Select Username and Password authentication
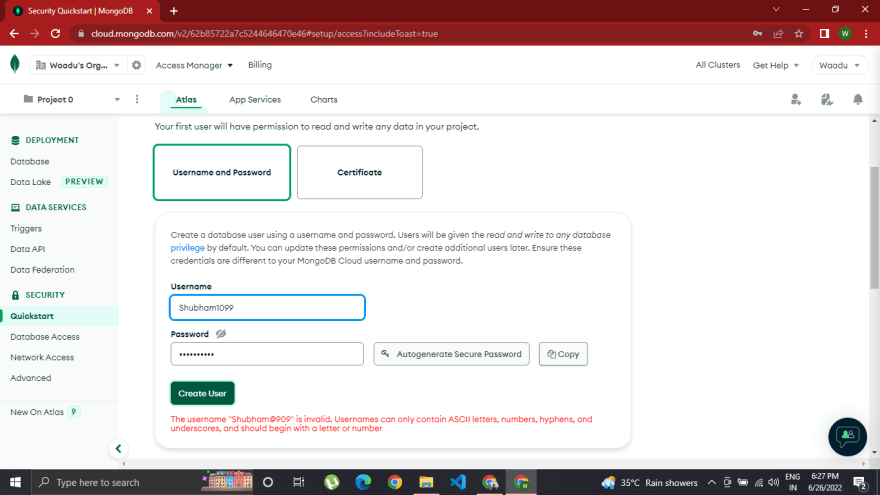Viewport: 880px width, 495px height. click(x=222, y=172)
